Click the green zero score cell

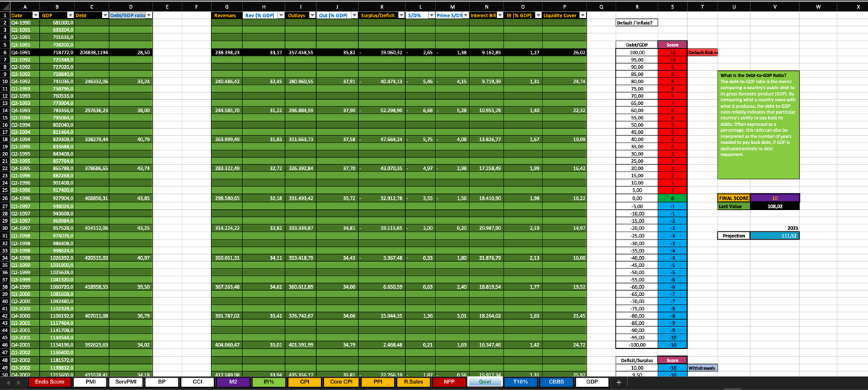pyautogui.click(x=673, y=198)
